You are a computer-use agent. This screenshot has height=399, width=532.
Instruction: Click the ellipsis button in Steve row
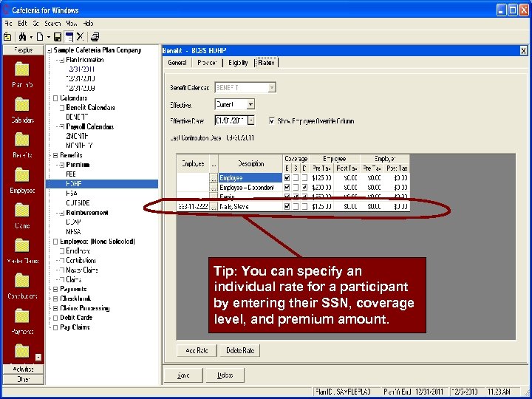(214, 207)
